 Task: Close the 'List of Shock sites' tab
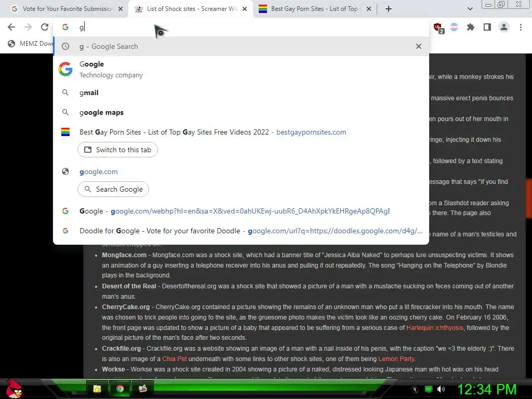tap(245, 9)
